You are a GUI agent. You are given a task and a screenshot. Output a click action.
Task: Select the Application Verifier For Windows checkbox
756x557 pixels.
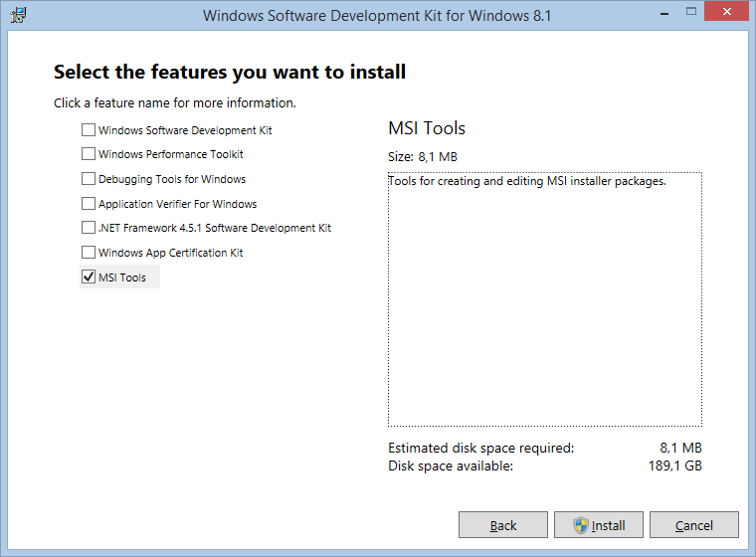pos(89,204)
